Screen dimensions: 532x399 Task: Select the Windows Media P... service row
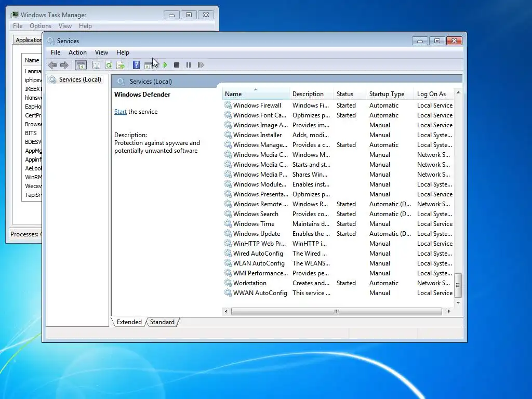(x=338, y=175)
